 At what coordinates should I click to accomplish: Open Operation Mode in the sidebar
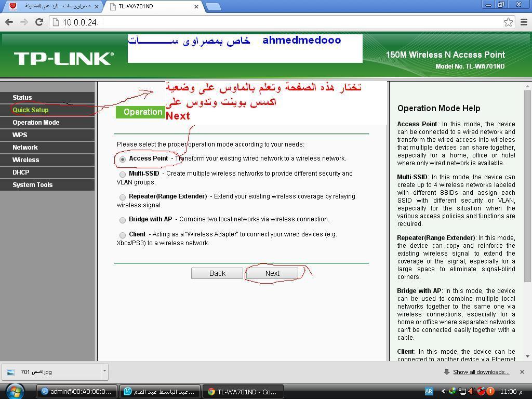click(47, 123)
